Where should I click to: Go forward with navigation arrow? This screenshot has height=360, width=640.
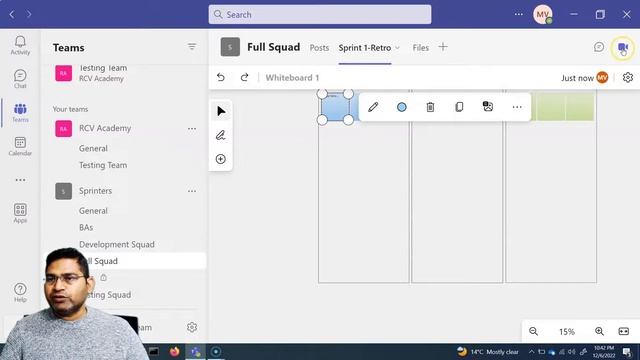pyautogui.click(x=29, y=14)
